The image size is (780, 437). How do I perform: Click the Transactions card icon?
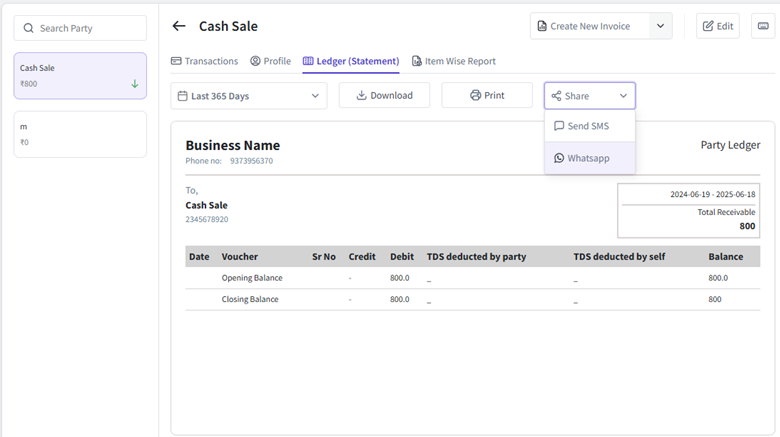[x=176, y=61]
